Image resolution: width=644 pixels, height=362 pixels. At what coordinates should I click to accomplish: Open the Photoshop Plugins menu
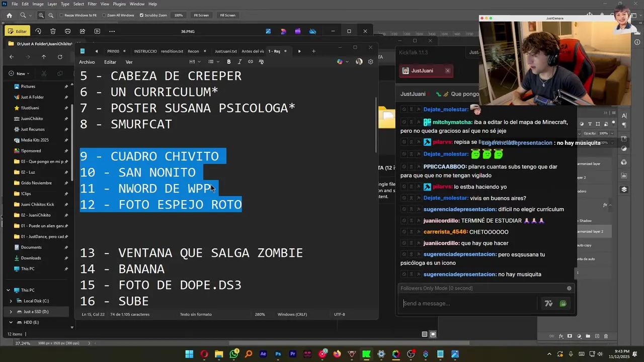coord(119,4)
